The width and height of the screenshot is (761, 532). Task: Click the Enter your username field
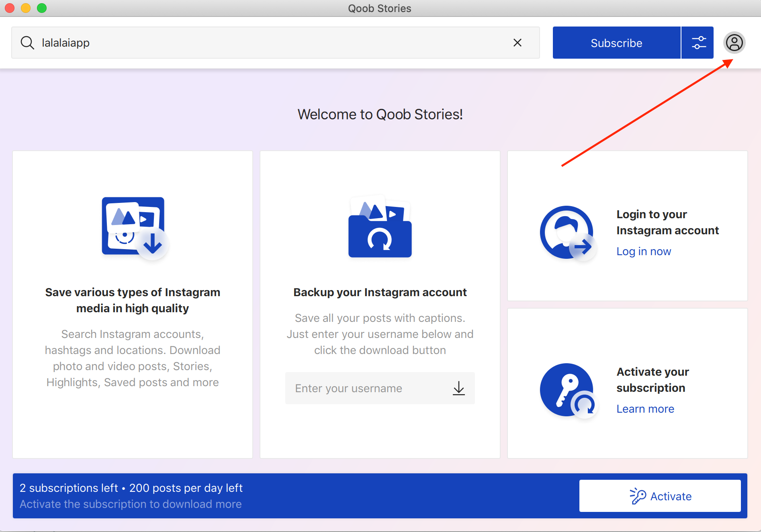click(x=380, y=388)
